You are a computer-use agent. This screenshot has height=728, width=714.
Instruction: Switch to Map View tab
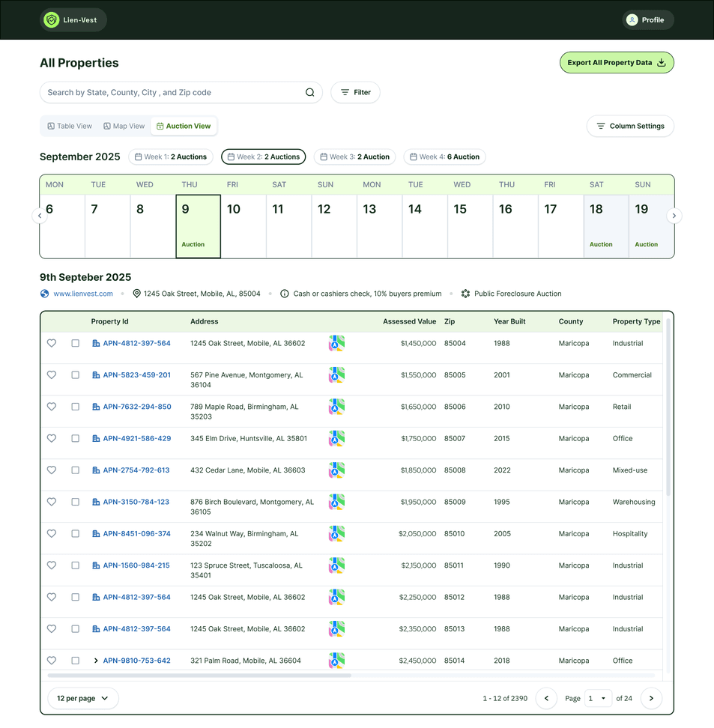(124, 126)
